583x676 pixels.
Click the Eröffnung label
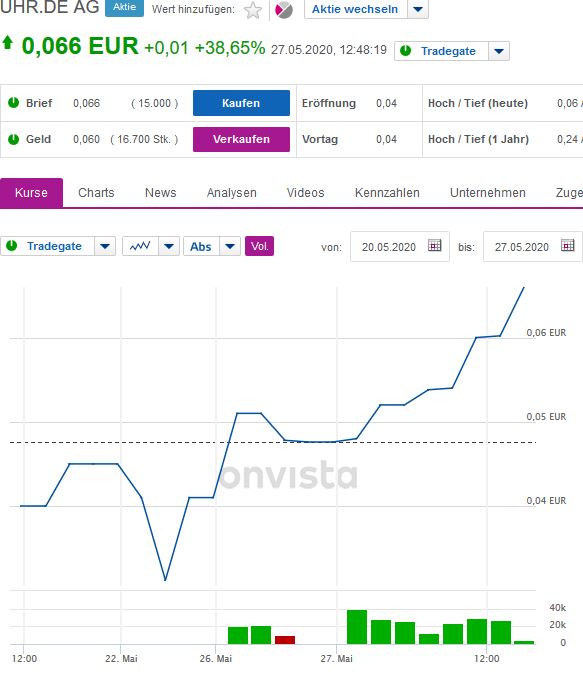(329, 103)
